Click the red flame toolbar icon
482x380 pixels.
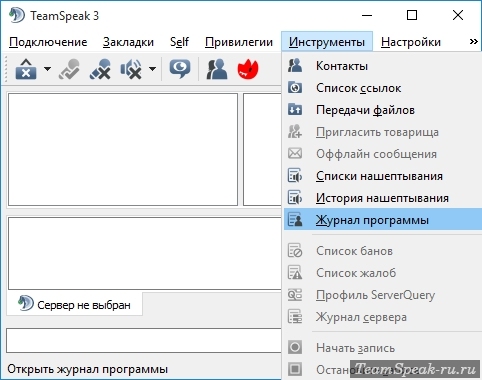[x=248, y=69]
